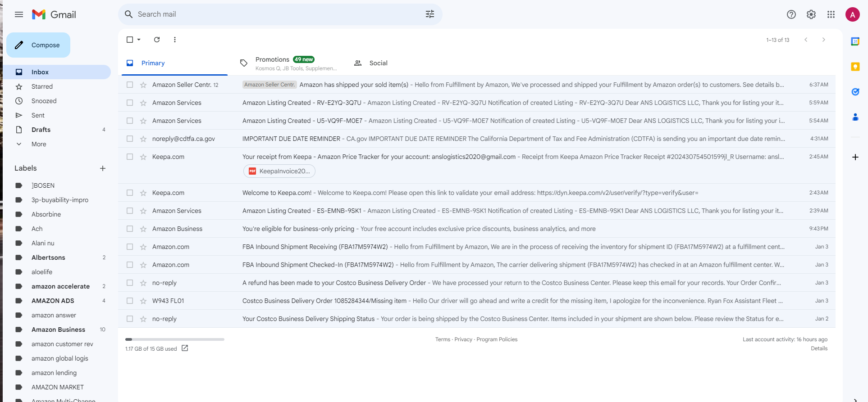
Task: Open Gmail support help icon
Action: pyautogui.click(x=791, y=14)
